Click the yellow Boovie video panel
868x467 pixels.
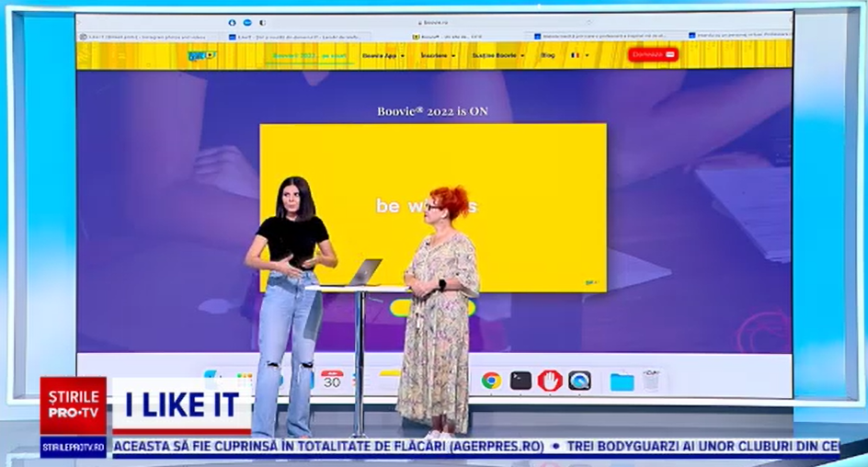click(x=433, y=208)
